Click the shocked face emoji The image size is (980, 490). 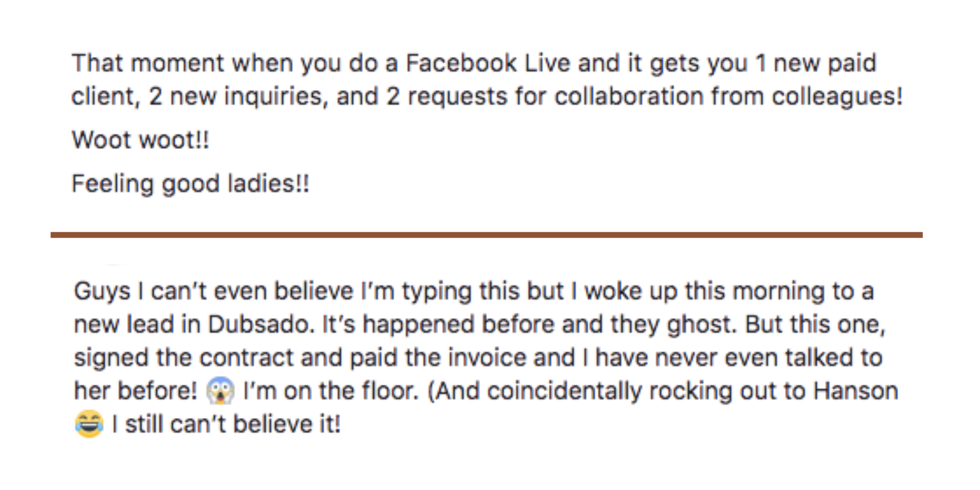[x=220, y=391]
